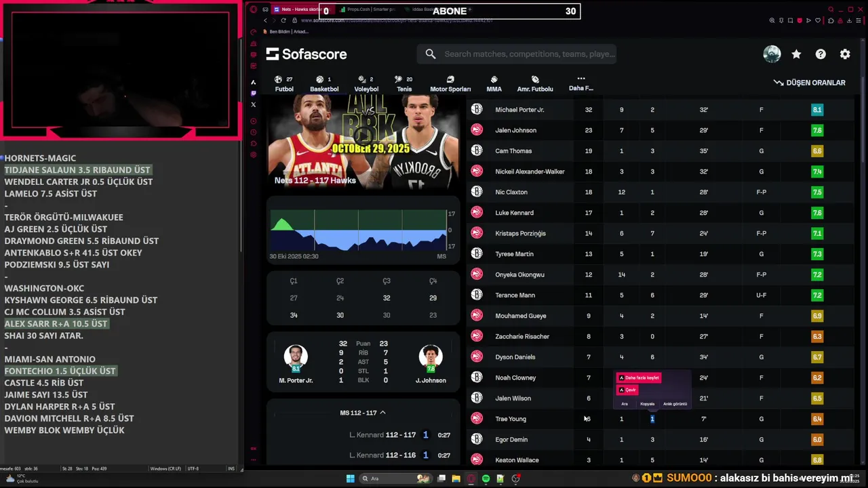Click Ç3 quarter score header

tap(387, 281)
